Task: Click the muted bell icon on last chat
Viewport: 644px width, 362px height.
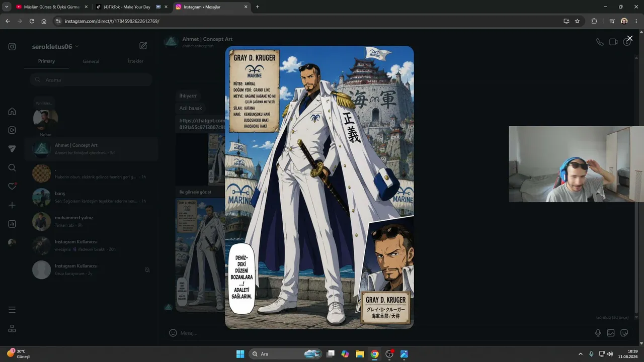Action: tap(147, 270)
